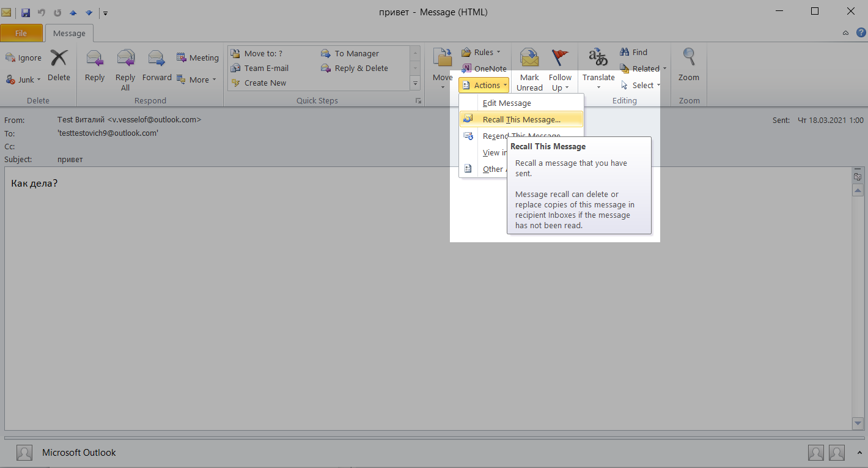This screenshot has height=468, width=868.
Task: Open the Follow Up flag menu
Action: [560, 70]
